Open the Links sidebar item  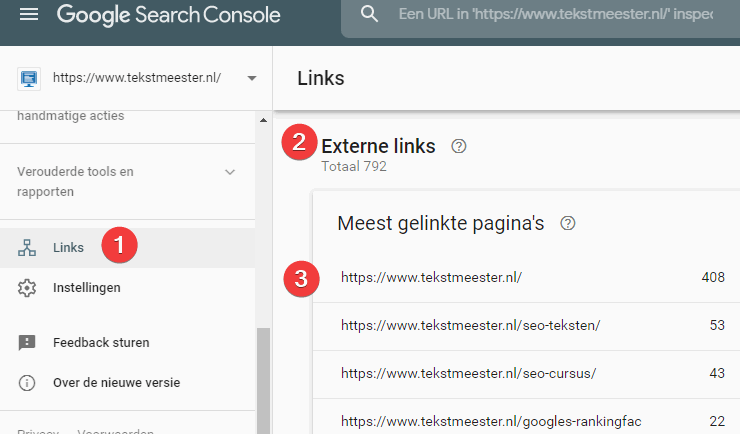pos(127,248)
